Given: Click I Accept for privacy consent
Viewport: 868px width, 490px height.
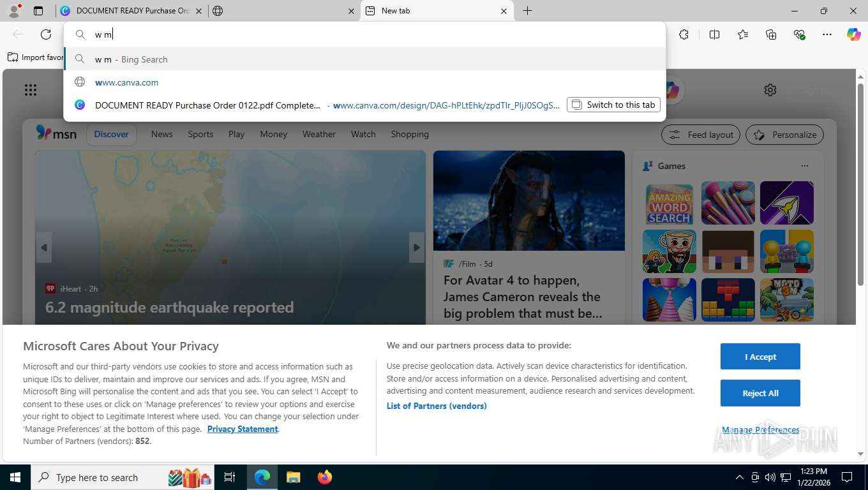Looking at the screenshot, I should click(x=760, y=357).
